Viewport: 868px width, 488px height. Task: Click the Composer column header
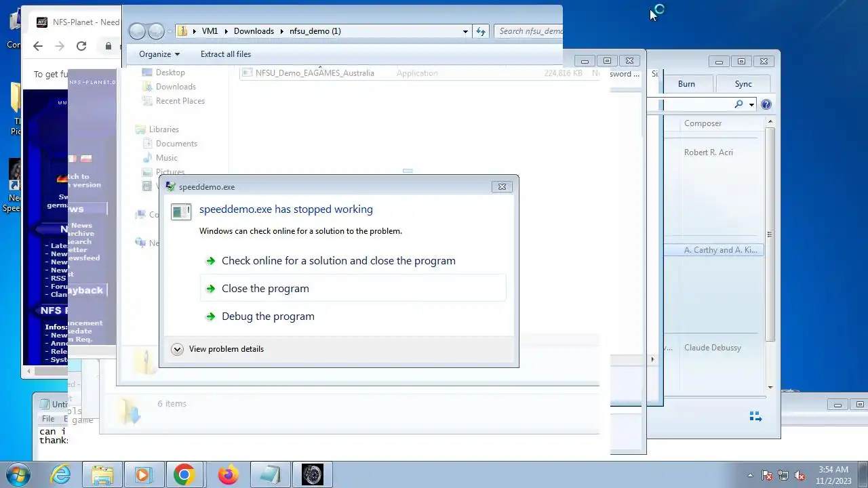[703, 123]
